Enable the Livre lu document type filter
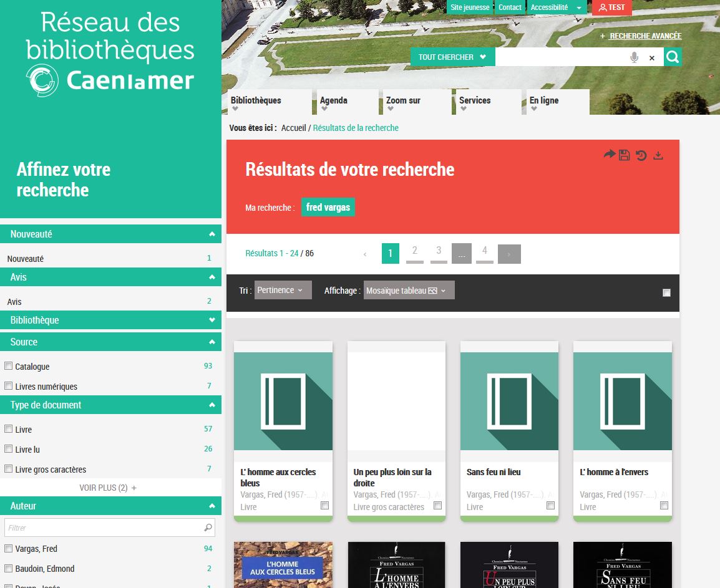Viewport: 720px width, 588px height. (x=9, y=448)
